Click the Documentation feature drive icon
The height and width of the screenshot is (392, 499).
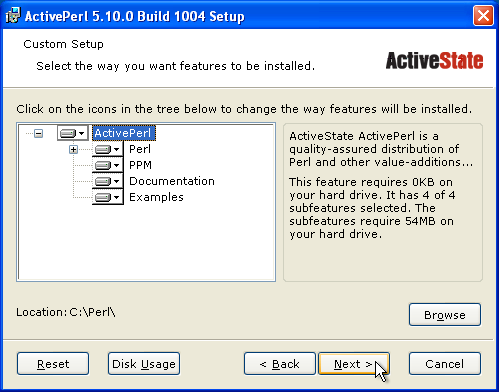click(x=107, y=181)
